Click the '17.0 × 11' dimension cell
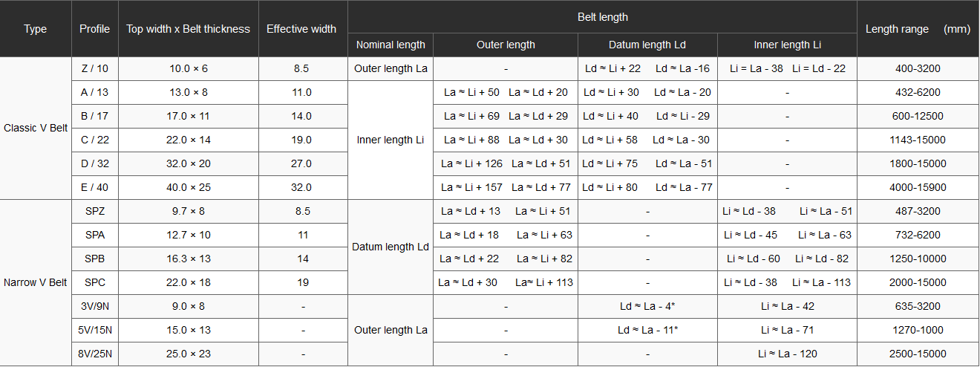The image size is (980, 367). tap(189, 116)
